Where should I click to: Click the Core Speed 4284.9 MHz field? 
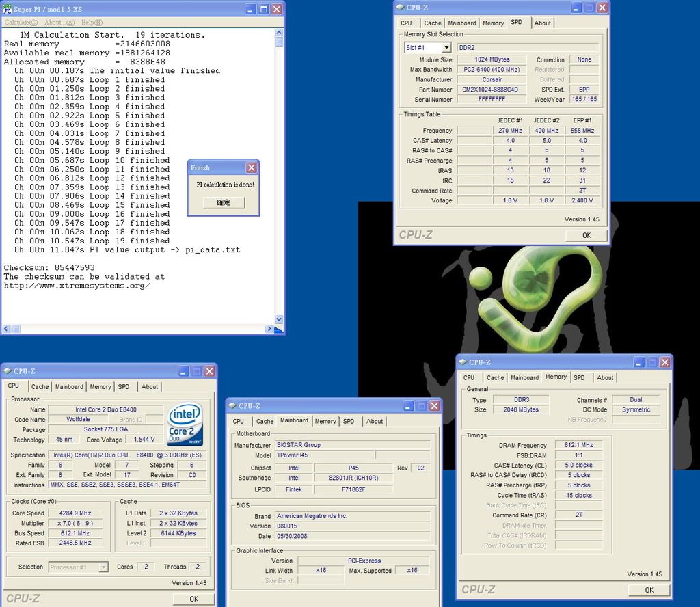pos(80,513)
